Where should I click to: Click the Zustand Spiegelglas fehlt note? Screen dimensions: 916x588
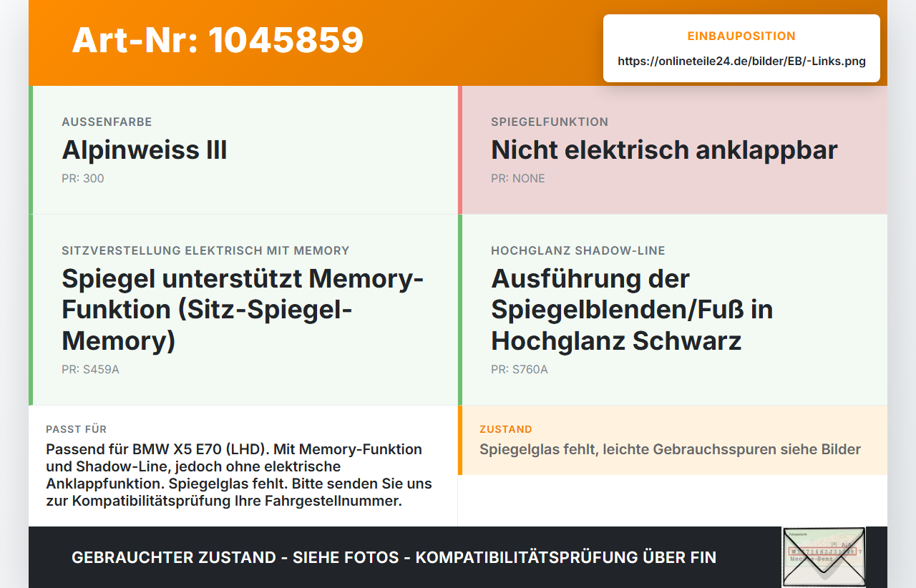tap(670, 449)
